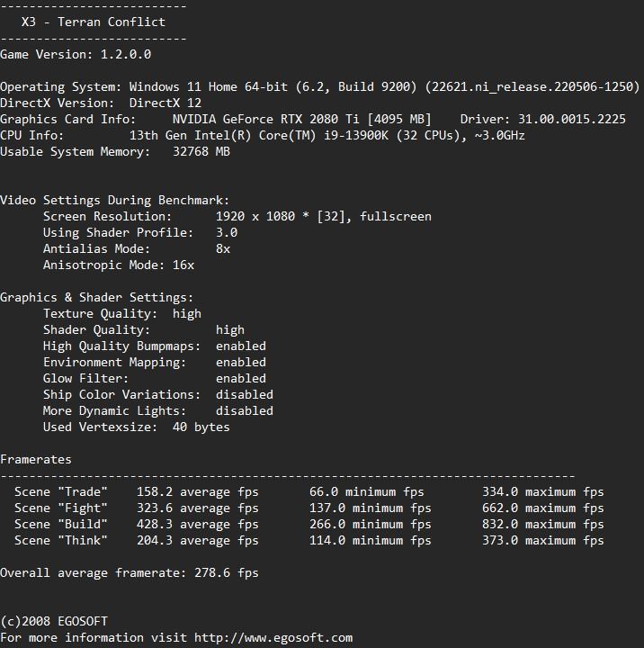Click the 'Ship Color Variations: disabled' line

158,395
